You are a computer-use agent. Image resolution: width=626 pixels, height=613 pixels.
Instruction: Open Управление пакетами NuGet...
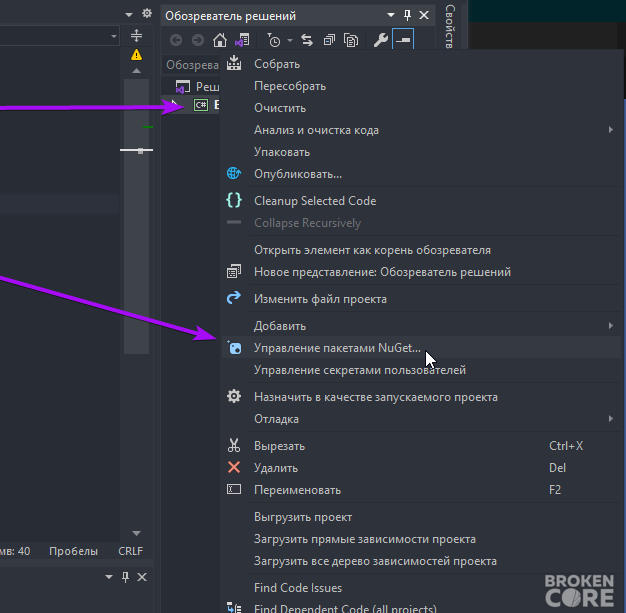pos(420,347)
